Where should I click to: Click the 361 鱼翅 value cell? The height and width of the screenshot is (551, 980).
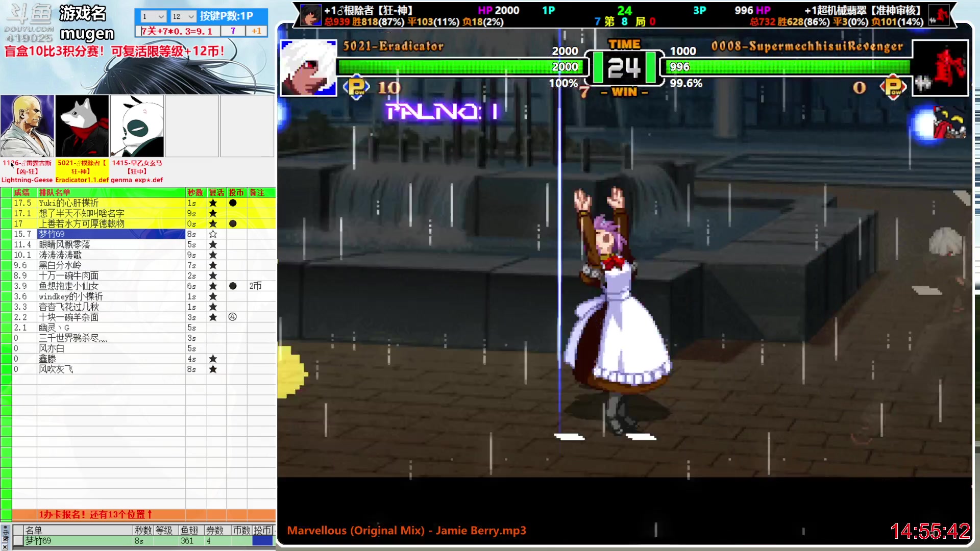(191, 541)
